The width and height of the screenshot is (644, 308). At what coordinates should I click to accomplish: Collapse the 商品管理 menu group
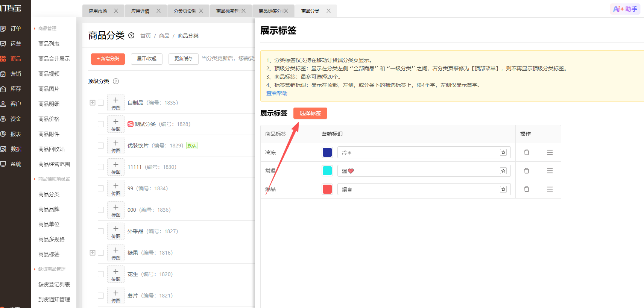coord(46,29)
